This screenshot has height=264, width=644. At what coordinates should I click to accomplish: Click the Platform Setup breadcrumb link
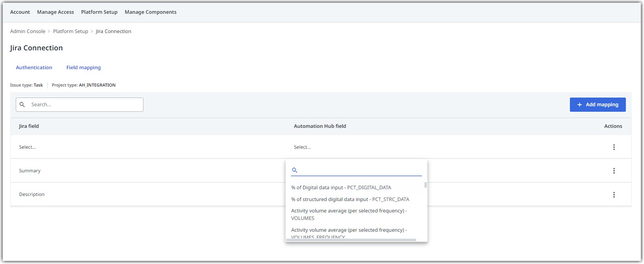[71, 31]
